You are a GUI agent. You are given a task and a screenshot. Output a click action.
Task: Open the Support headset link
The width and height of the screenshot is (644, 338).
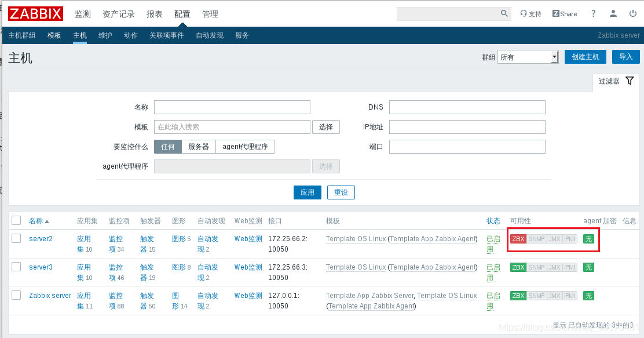(530, 13)
